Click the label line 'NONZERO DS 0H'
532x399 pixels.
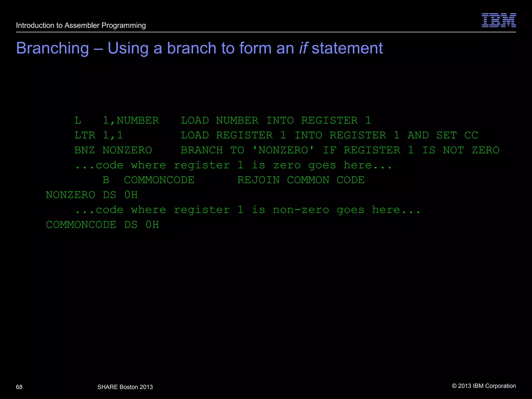(x=92, y=195)
